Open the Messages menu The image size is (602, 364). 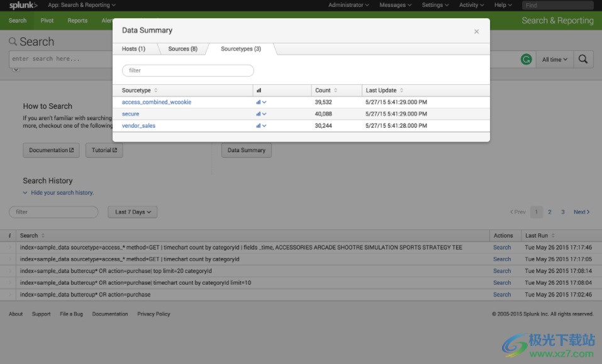pos(396,5)
